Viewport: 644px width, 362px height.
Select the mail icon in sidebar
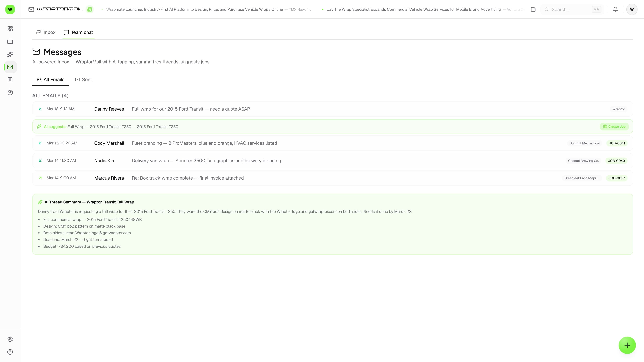10,67
